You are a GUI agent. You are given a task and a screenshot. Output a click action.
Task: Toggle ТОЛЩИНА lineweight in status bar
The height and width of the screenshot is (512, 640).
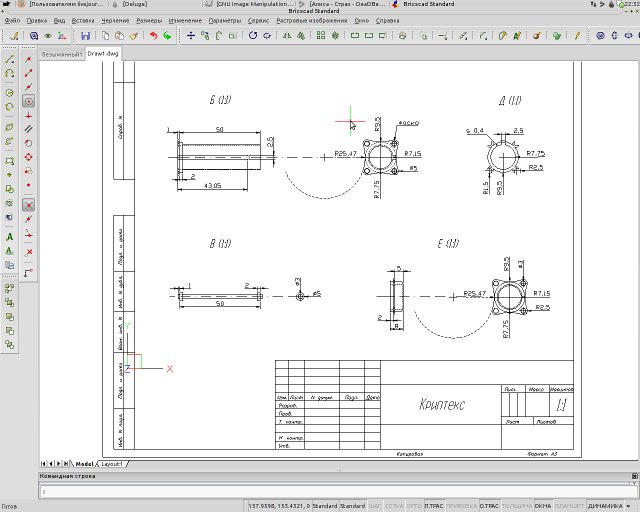click(517, 506)
